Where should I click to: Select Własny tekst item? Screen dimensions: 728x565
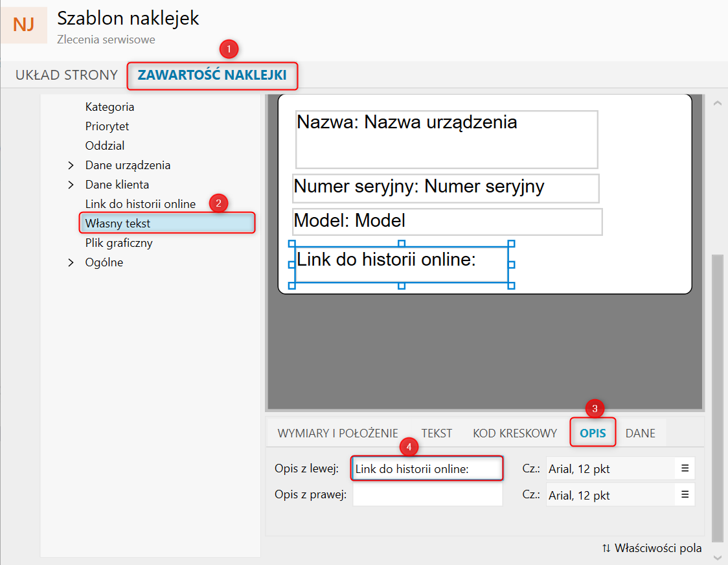click(167, 224)
